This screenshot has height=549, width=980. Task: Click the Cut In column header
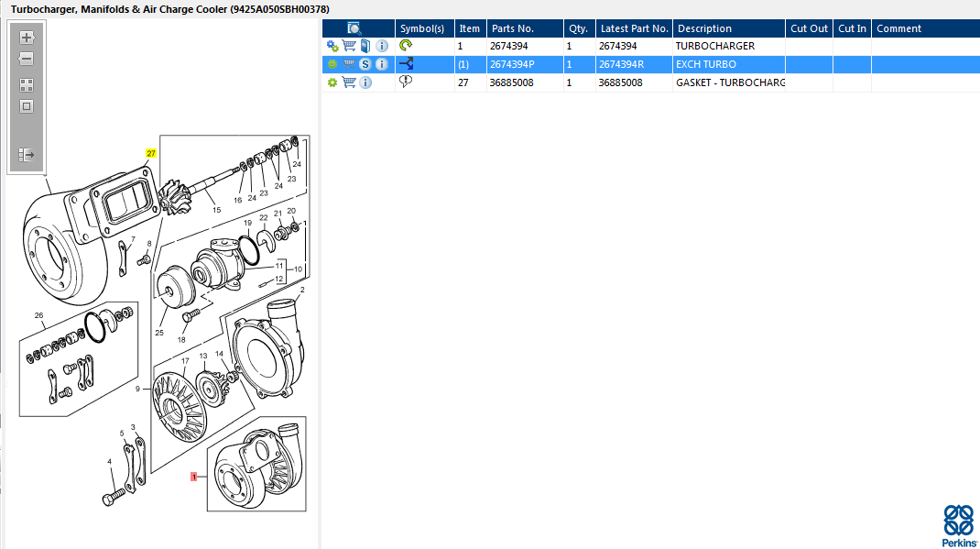tap(852, 28)
